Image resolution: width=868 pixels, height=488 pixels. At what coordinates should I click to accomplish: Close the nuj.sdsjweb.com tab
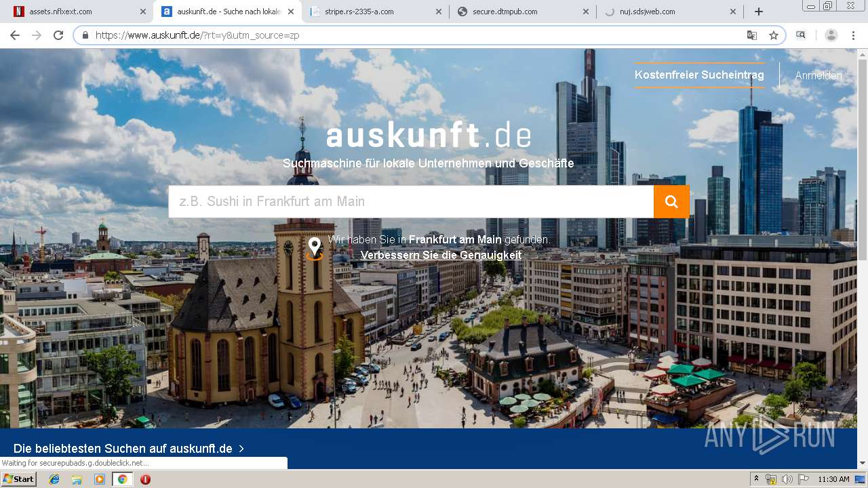coord(733,12)
